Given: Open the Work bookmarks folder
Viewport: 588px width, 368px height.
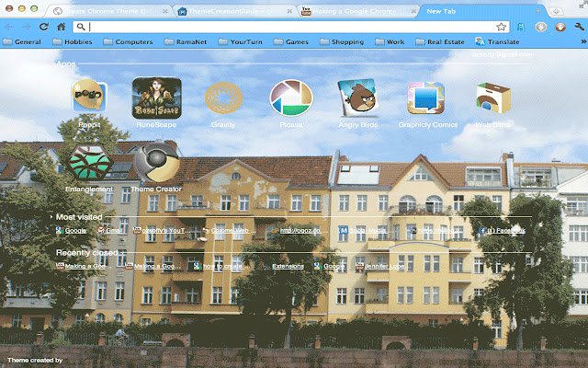Looking at the screenshot, I should pos(390,41).
